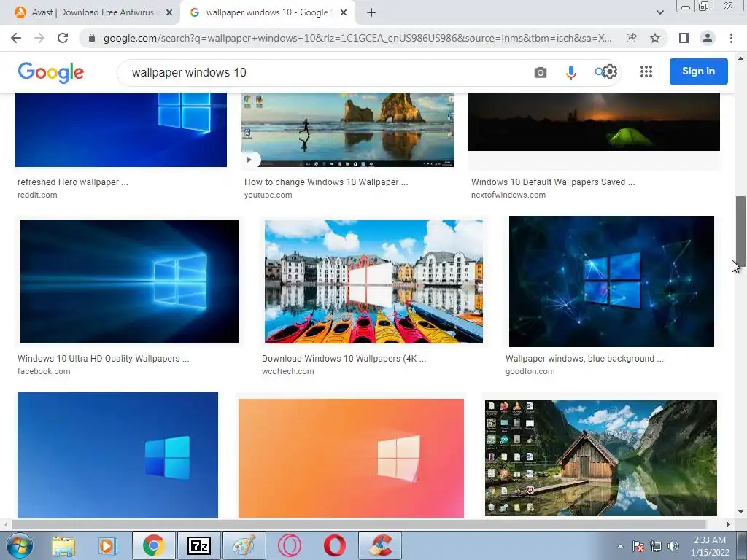This screenshot has width=747, height=560.
Task: Open a new browser tab
Action: coord(371,13)
